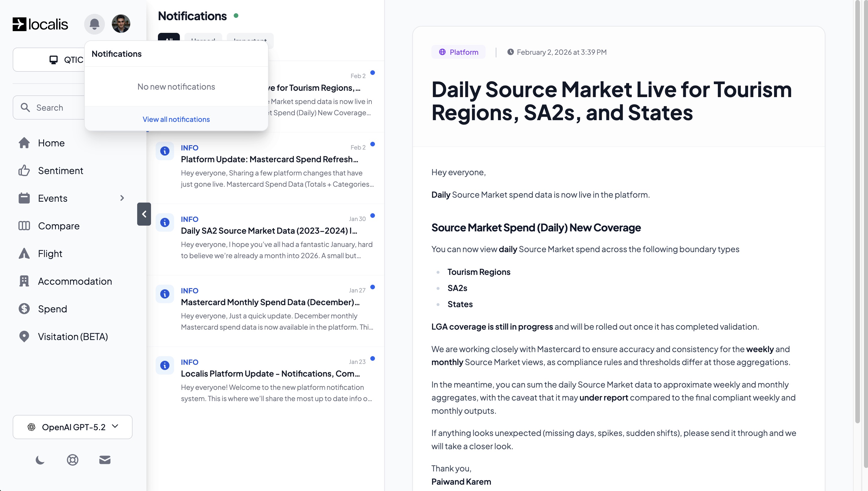Open Visitation (BETA) pin icon
This screenshot has width=868, height=491.
click(x=24, y=337)
